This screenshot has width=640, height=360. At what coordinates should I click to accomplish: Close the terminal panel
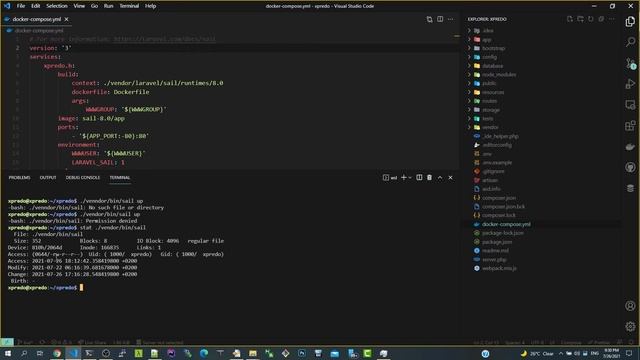pyautogui.click(x=450, y=178)
